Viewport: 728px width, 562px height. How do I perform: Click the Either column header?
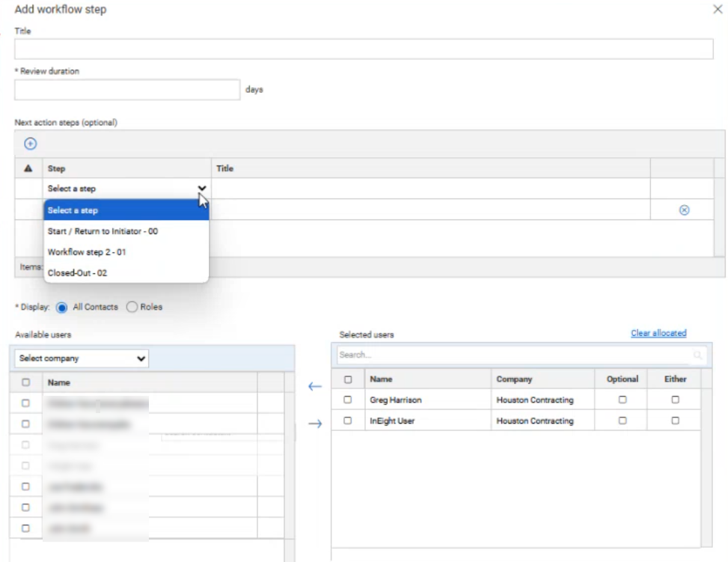pos(675,379)
